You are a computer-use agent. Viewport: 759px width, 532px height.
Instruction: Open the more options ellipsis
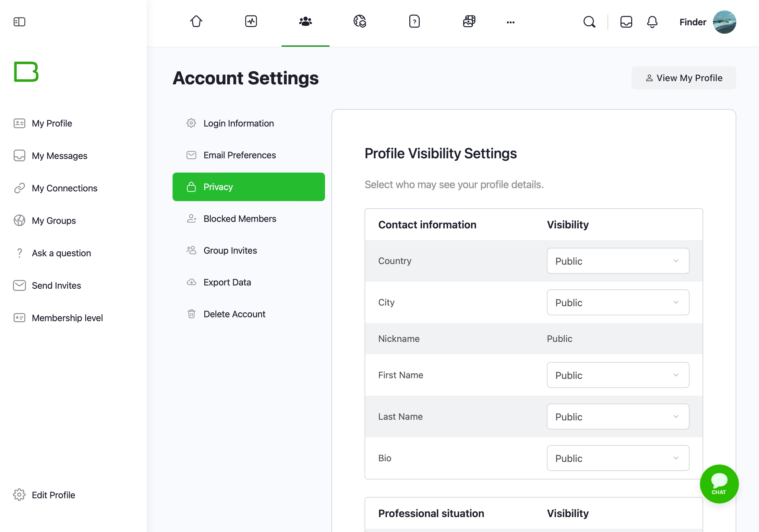pos(511,22)
